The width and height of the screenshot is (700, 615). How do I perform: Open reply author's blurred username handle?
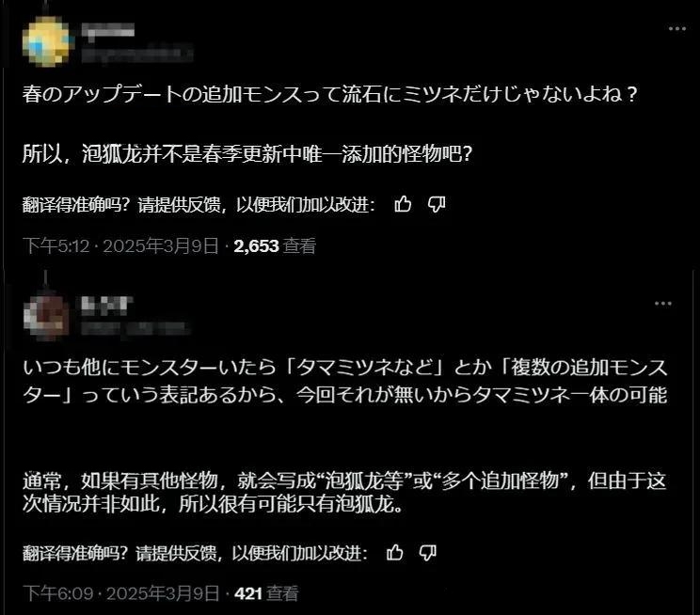coord(134,329)
